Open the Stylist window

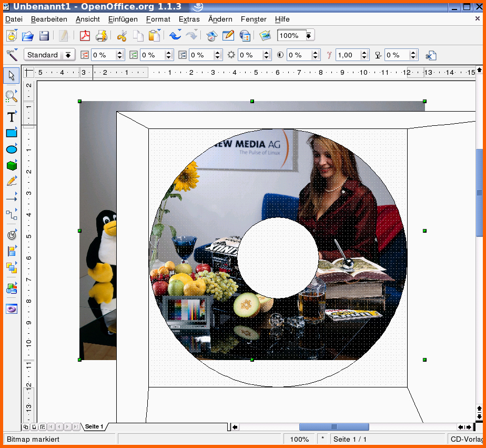(x=228, y=35)
